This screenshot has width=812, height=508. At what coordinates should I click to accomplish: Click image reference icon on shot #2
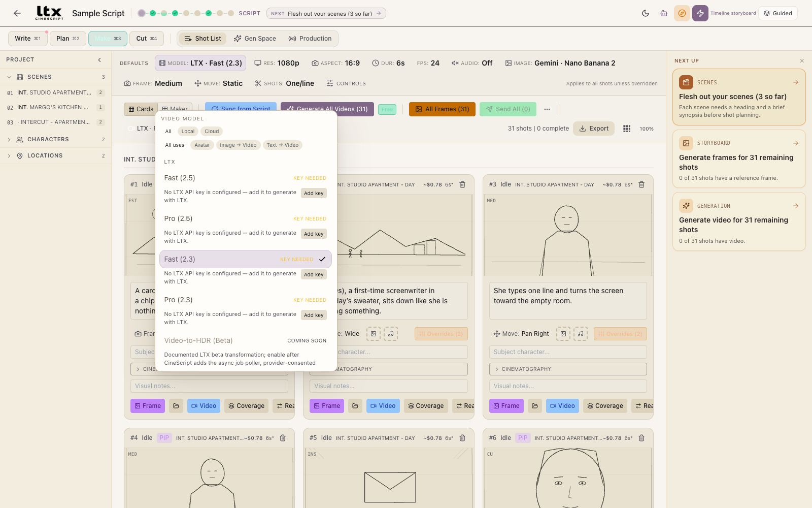point(374,334)
